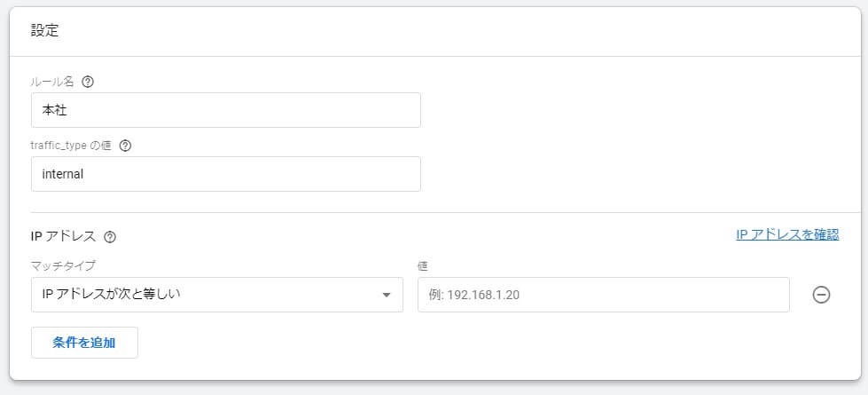Click the 値 field with placeholder 192.168.1.20
The height and width of the screenshot is (395, 868).
click(x=604, y=295)
